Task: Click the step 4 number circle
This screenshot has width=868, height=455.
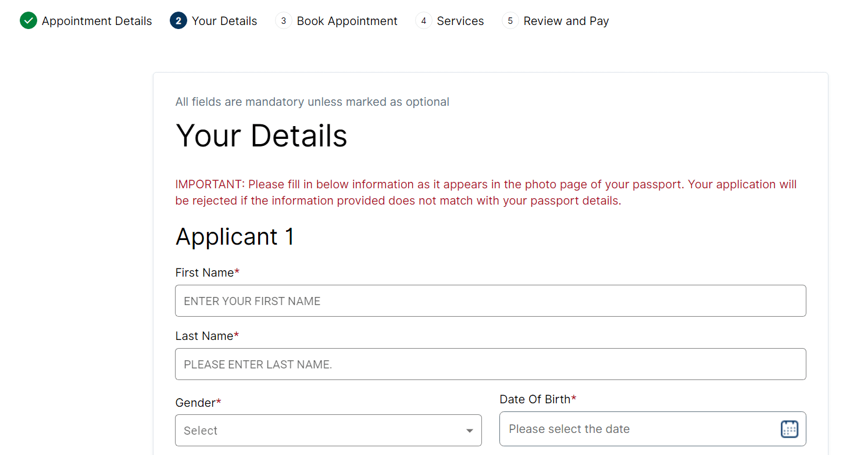Action: click(x=423, y=21)
